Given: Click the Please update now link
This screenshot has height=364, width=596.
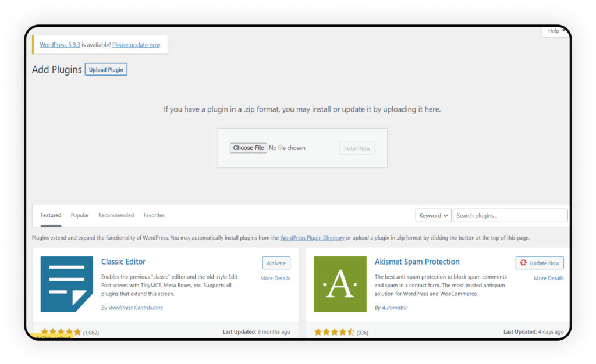Looking at the screenshot, I should point(136,45).
